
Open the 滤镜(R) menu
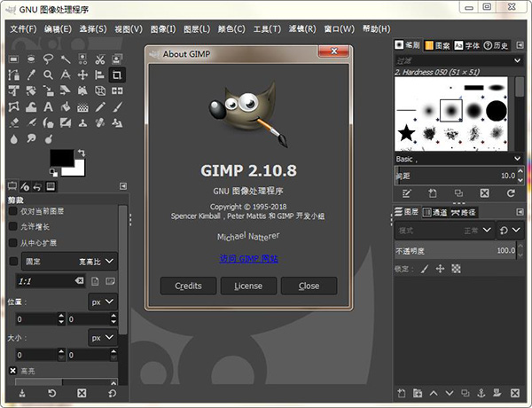pyautogui.click(x=302, y=29)
